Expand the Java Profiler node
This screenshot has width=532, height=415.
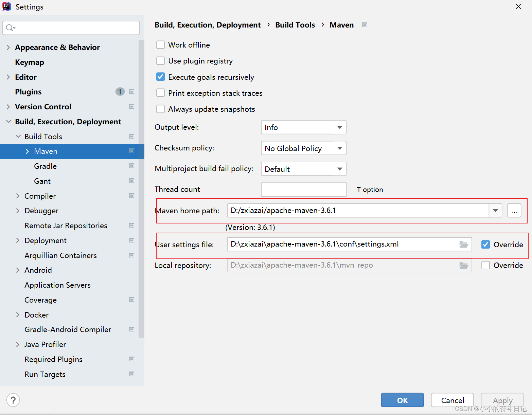(x=18, y=344)
